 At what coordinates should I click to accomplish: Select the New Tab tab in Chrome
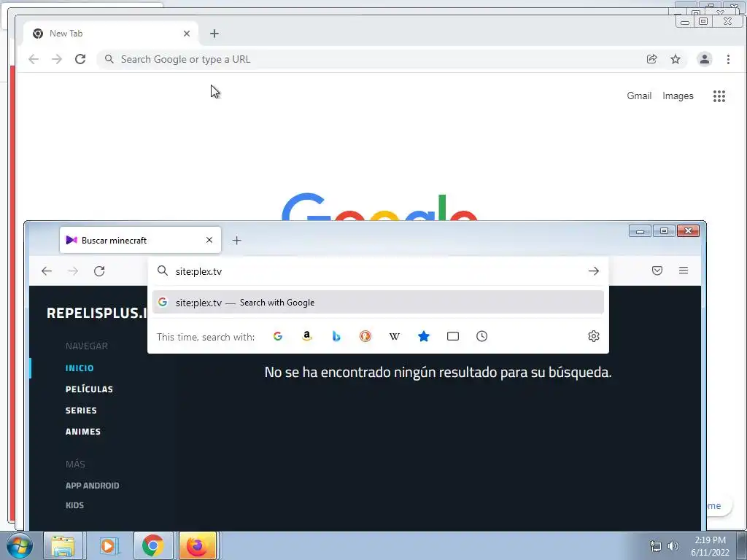pyautogui.click(x=111, y=34)
